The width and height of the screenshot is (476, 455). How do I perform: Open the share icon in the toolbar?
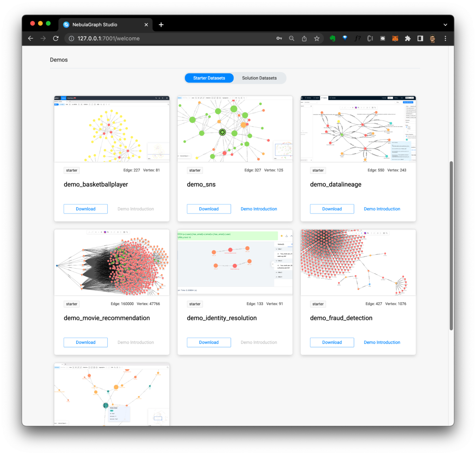pyautogui.click(x=304, y=38)
